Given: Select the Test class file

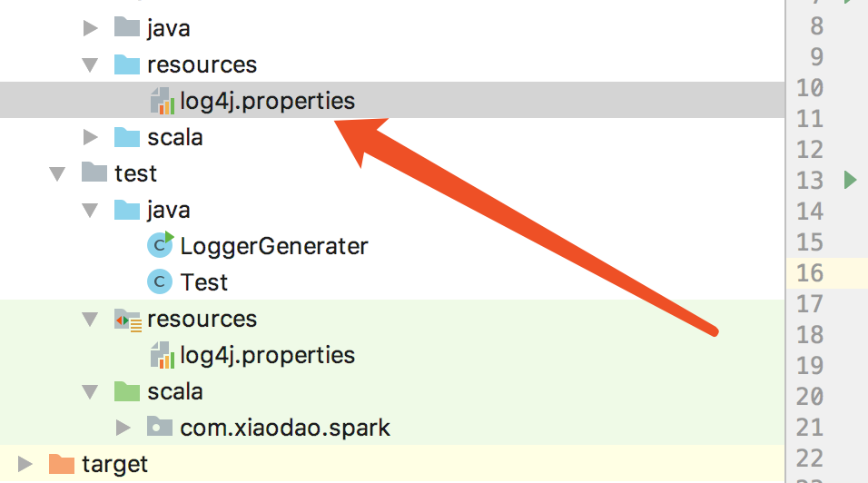Looking at the screenshot, I should (x=204, y=282).
